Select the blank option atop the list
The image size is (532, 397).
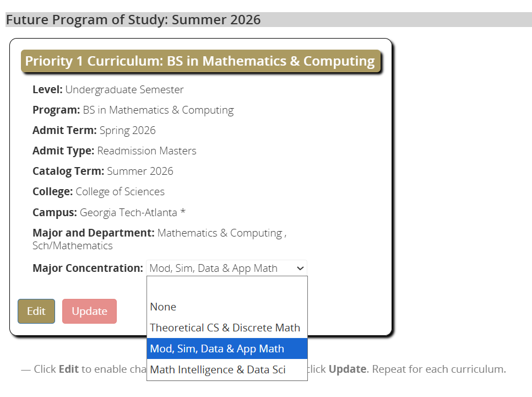point(227,287)
